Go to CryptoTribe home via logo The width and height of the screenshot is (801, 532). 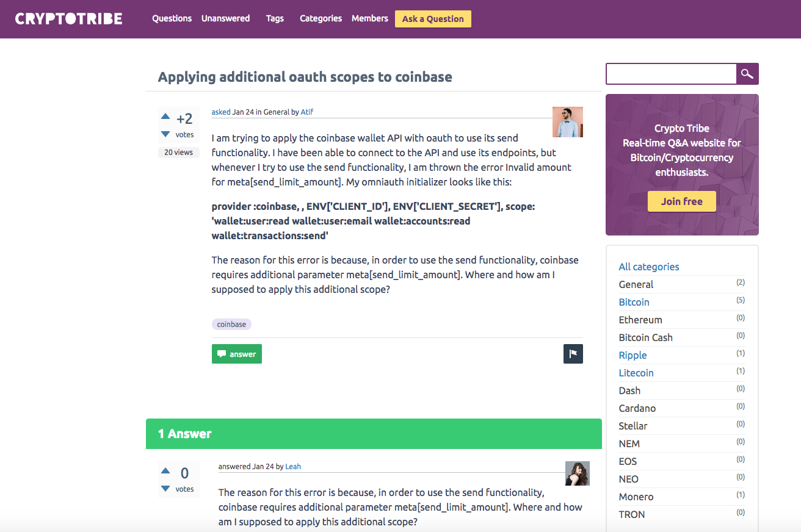[x=68, y=19]
